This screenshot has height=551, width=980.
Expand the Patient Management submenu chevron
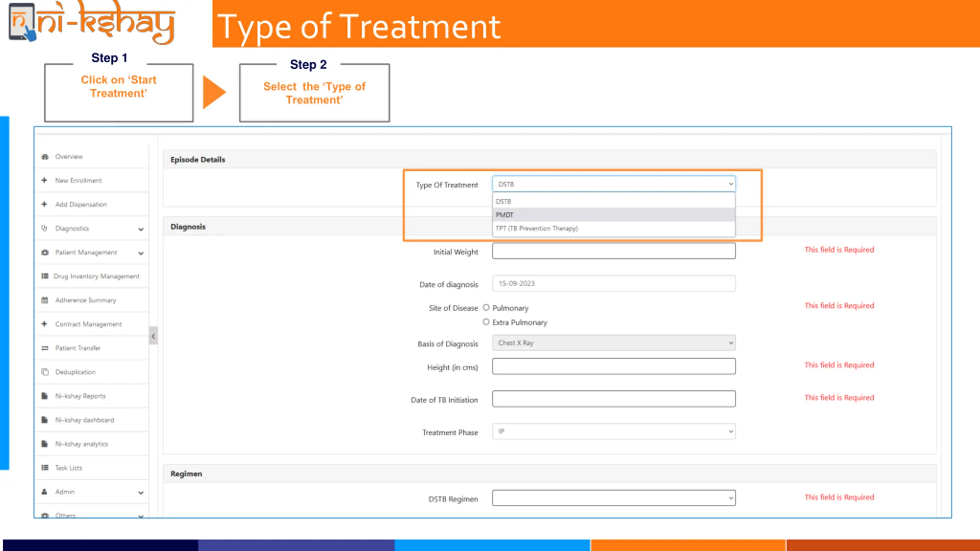click(141, 253)
